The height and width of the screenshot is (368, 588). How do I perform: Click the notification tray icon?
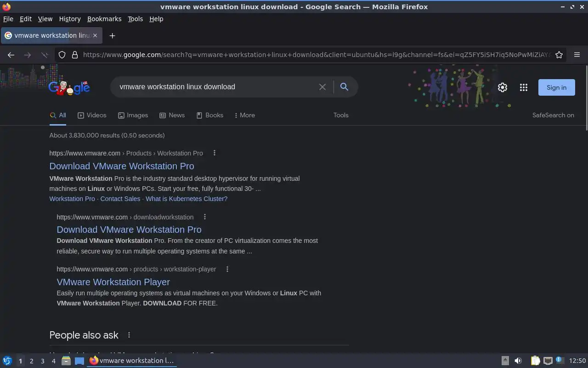(x=559, y=360)
